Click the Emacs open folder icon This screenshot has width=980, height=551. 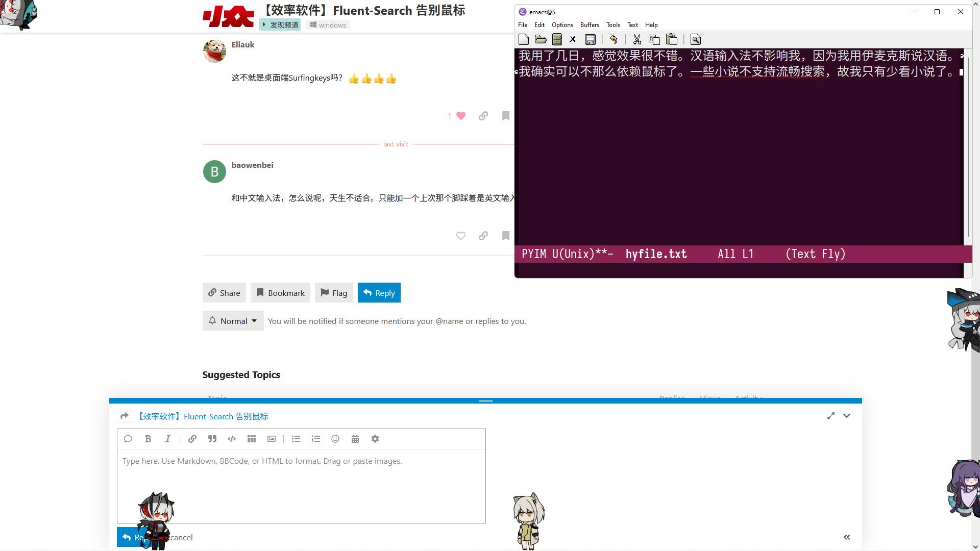point(541,40)
